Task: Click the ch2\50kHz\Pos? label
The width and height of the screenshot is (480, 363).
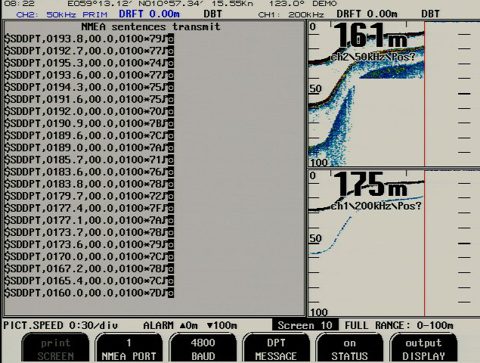Action: coord(373,57)
